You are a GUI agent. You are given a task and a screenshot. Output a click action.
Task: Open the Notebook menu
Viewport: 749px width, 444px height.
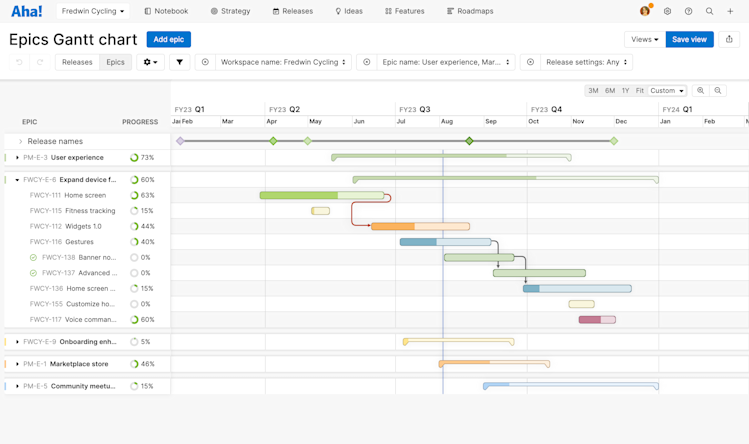pos(166,11)
